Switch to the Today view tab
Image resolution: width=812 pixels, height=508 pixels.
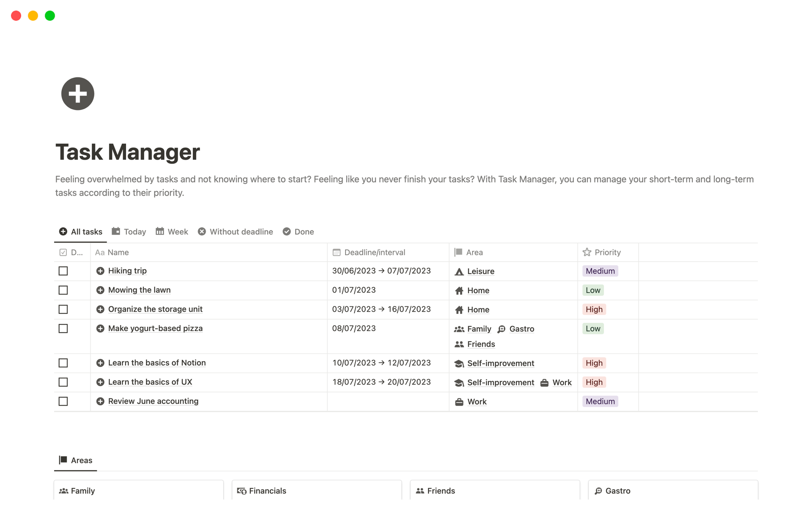tap(129, 232)
